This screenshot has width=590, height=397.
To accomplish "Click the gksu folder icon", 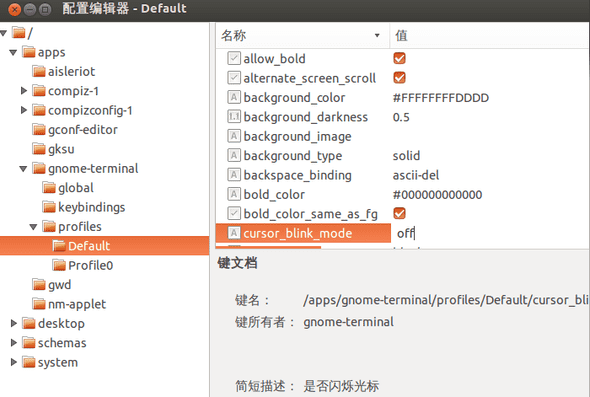I will tap(39, 149).
